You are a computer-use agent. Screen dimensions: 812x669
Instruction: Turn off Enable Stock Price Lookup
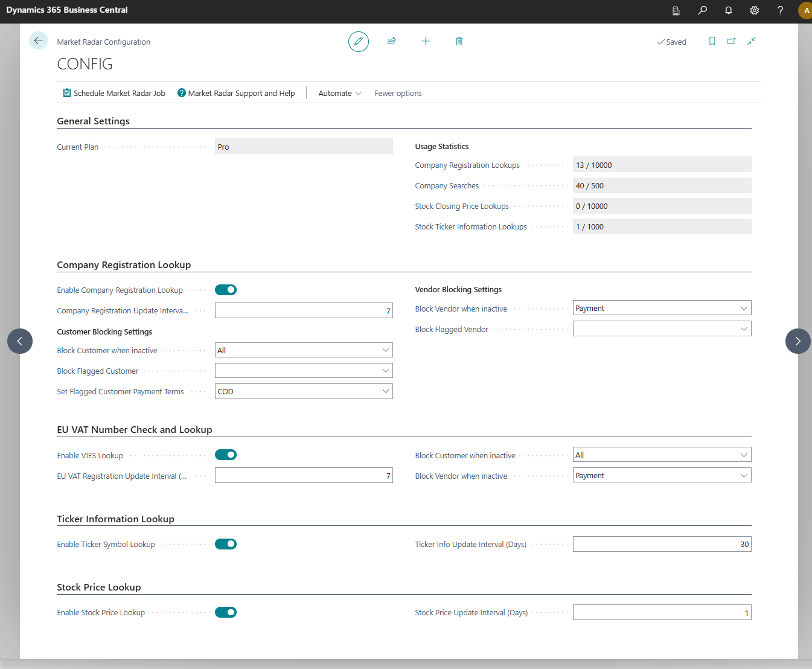tap(226, 612)
